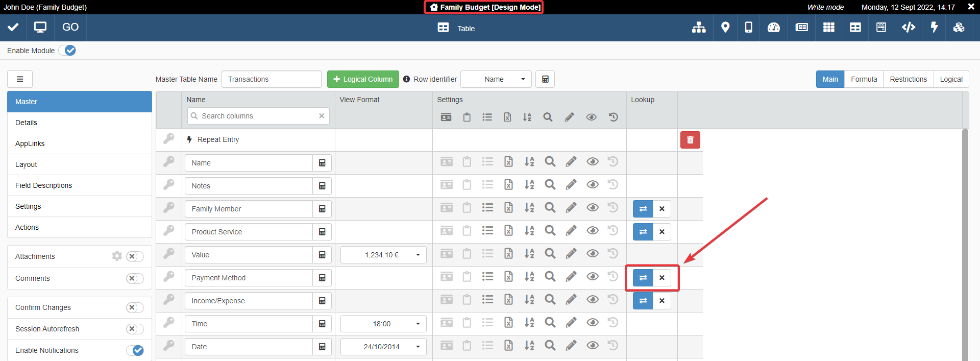Viewport: 980px width, 361px height.
Task: Select Field Descriptions in the sidebar
Action: click(44, 185)
